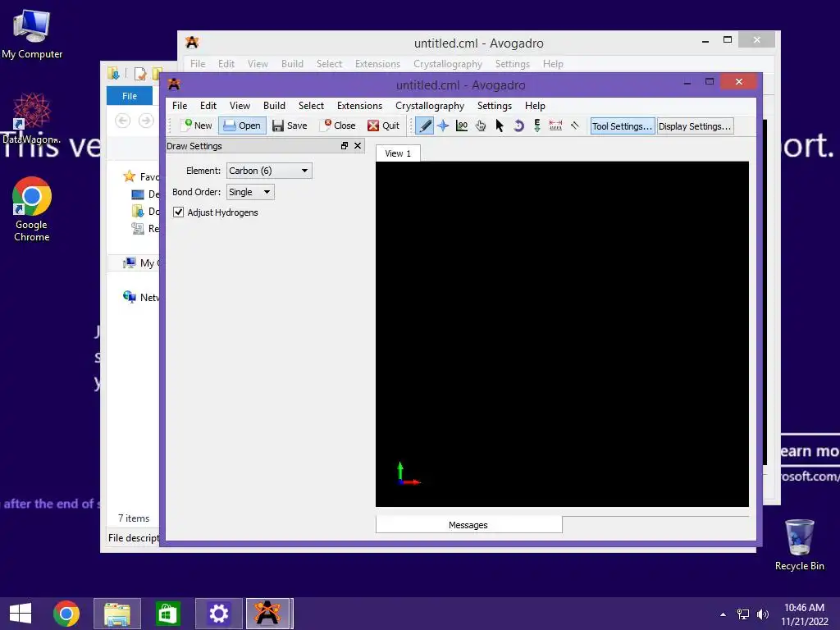Switch to the View 1 tab
The image size is (840, 630).
pyautogui.click(x=398, y=153)
